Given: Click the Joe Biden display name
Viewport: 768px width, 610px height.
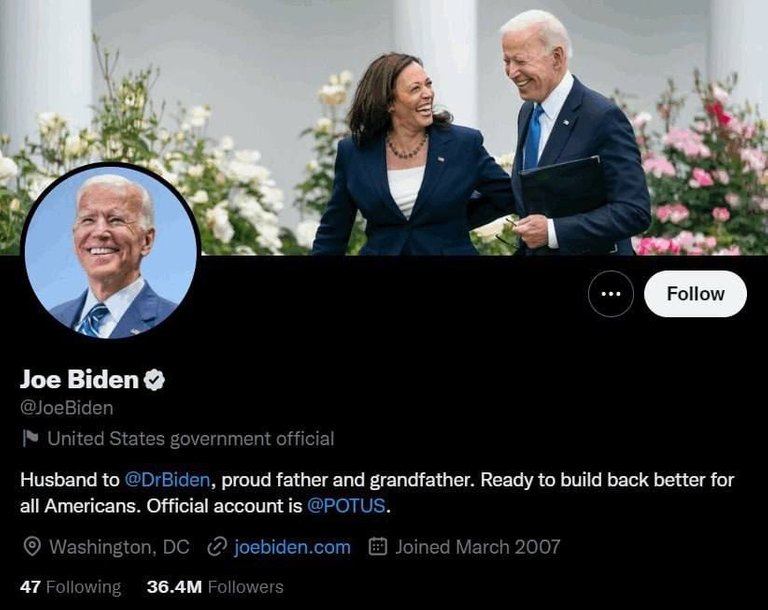Looking at the screenshot, I should tap(79, 379).
